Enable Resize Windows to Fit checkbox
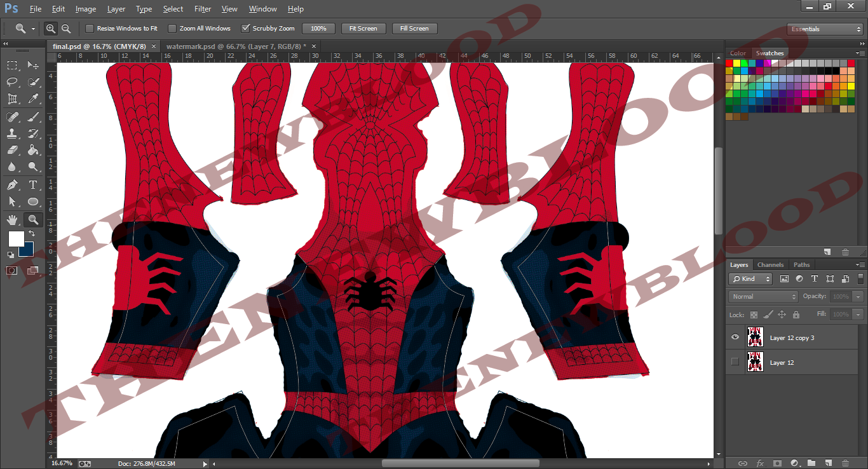The width and height of the screenshot is (868, 469). click(90, 29)
